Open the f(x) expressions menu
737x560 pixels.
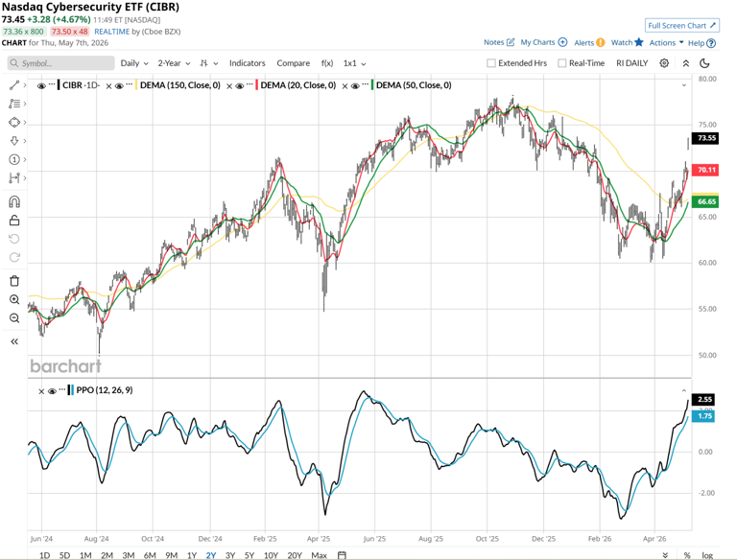coord(327,63)
